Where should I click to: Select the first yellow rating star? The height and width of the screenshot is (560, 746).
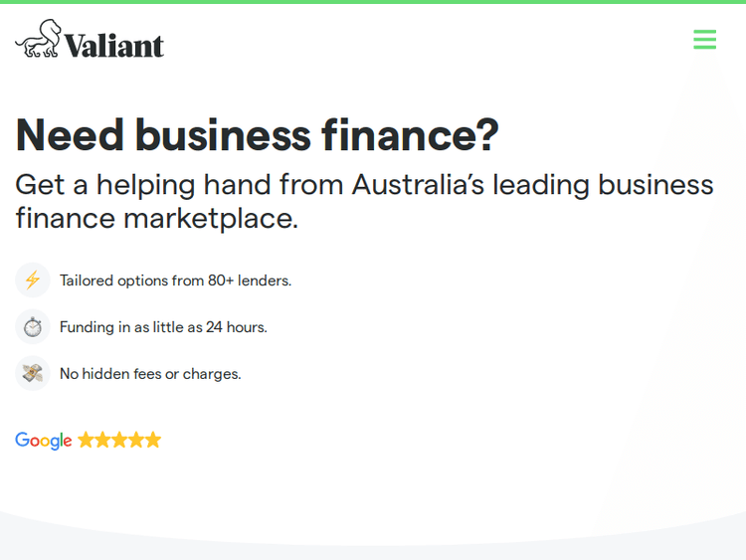click(87, 440)
